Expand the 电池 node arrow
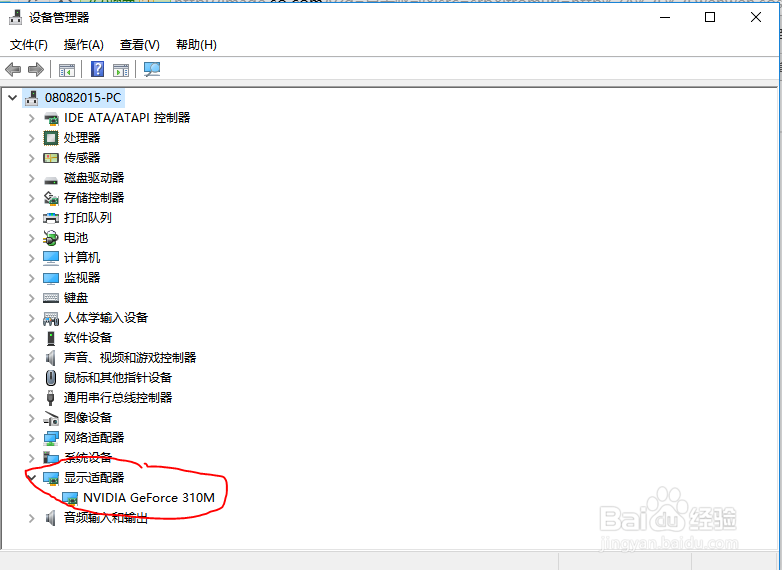 click(31, 238)
